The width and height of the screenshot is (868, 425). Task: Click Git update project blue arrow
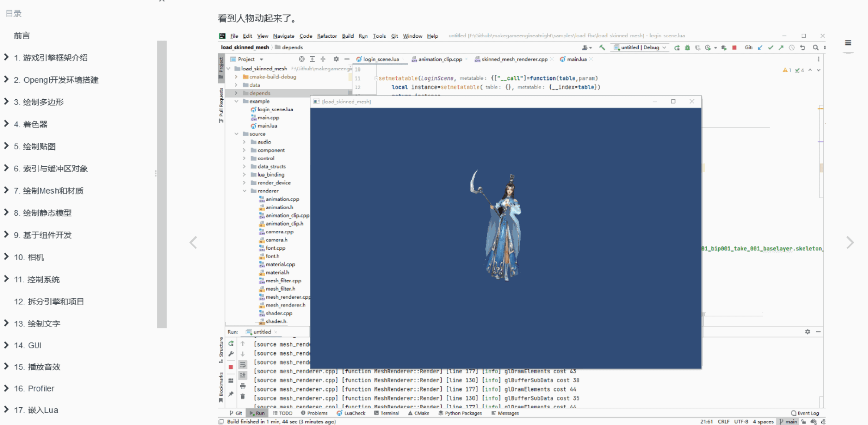pyautogui.click(x=760, y=48)
